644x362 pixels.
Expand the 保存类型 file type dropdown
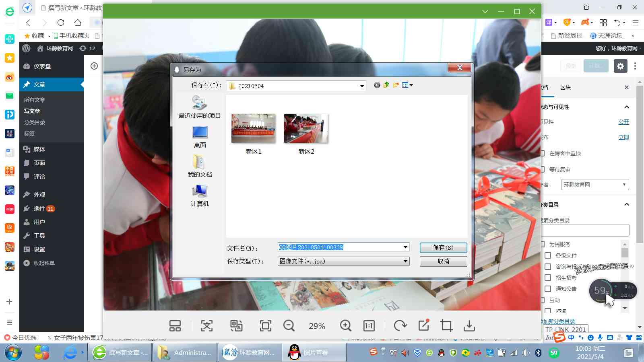405,261
